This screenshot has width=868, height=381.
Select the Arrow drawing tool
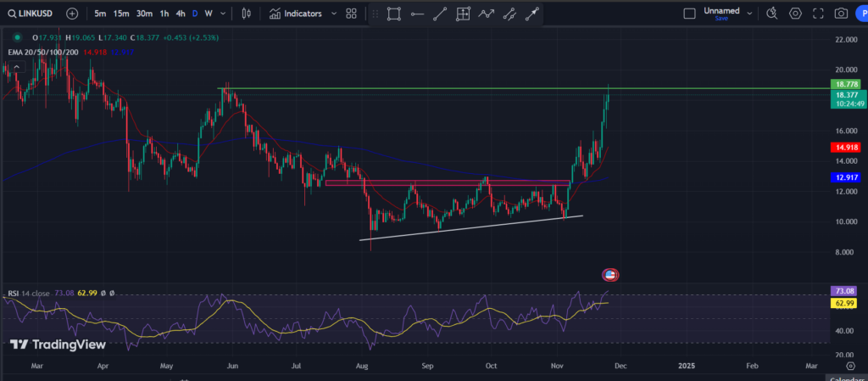(x=532, y=14)
